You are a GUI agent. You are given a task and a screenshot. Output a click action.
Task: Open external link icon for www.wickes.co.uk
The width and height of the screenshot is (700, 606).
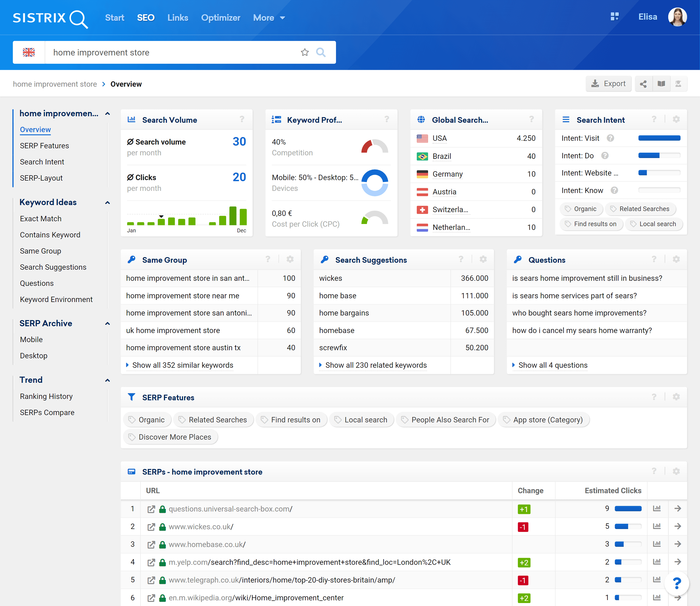pyautogui.click(x=151, y=527)
